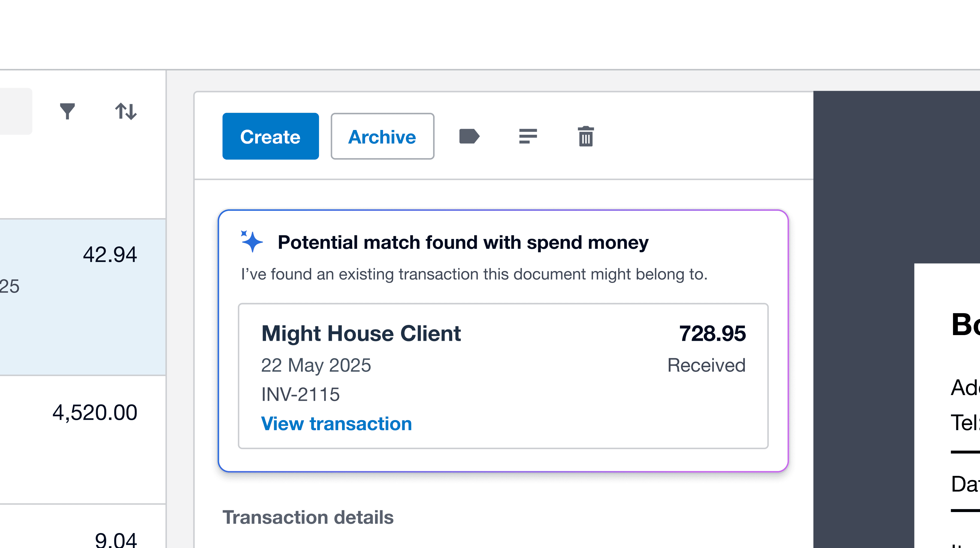Click the Archive button
The width and height of the screenshot is (980, 548).
[382, 136]
